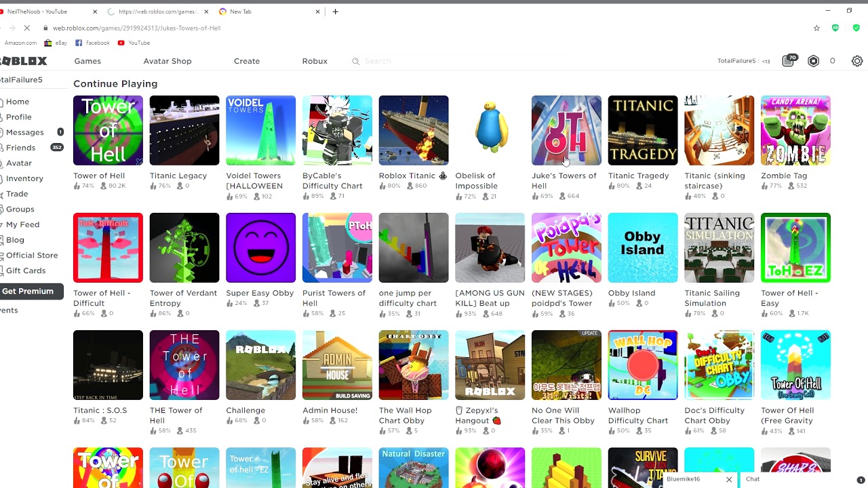This screenshot has height=488, width=868.
Task: Open the Chat panel
Action: pos(804,479)
